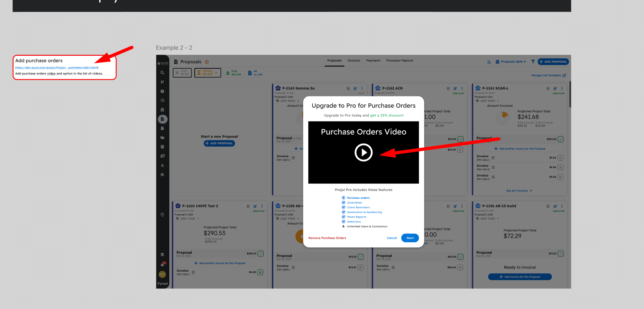Click the search icon in sidebar

click(162, 73)
